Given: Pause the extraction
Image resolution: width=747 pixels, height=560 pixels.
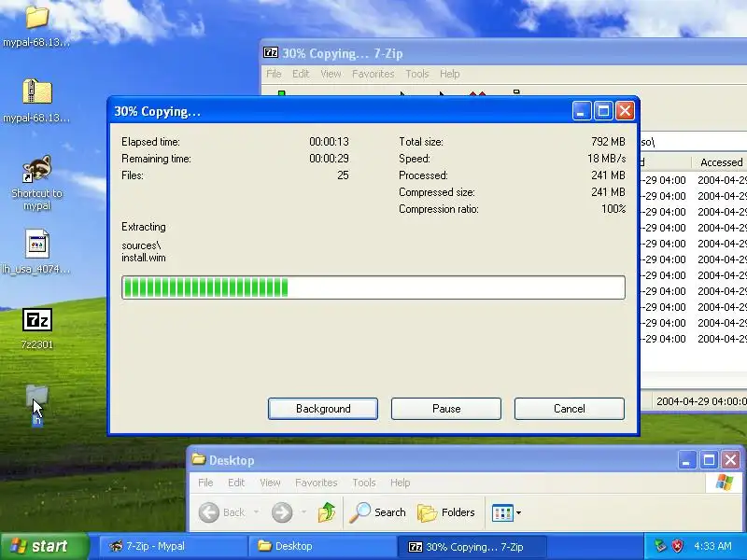Looking at the screenshot, I should (x=446, y=409).
